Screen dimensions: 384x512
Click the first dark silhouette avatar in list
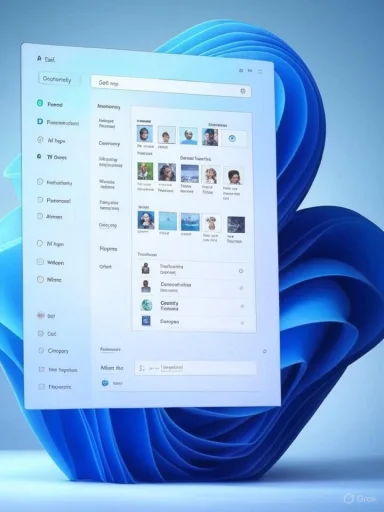[x=145, y=268]
